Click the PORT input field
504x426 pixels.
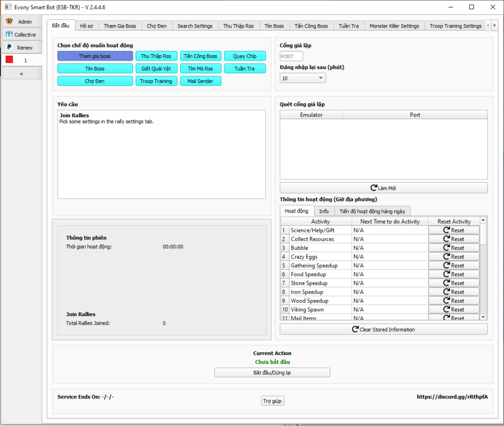coord(291,56)
